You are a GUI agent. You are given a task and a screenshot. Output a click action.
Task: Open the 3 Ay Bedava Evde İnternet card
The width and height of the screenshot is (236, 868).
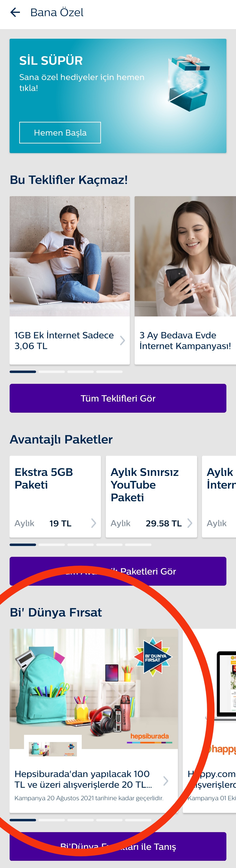185,340
